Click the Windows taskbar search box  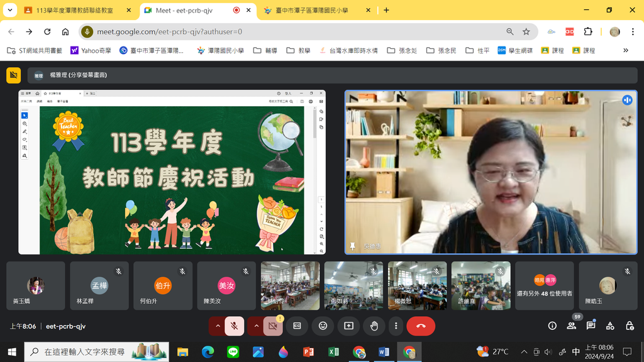[96, 352]
